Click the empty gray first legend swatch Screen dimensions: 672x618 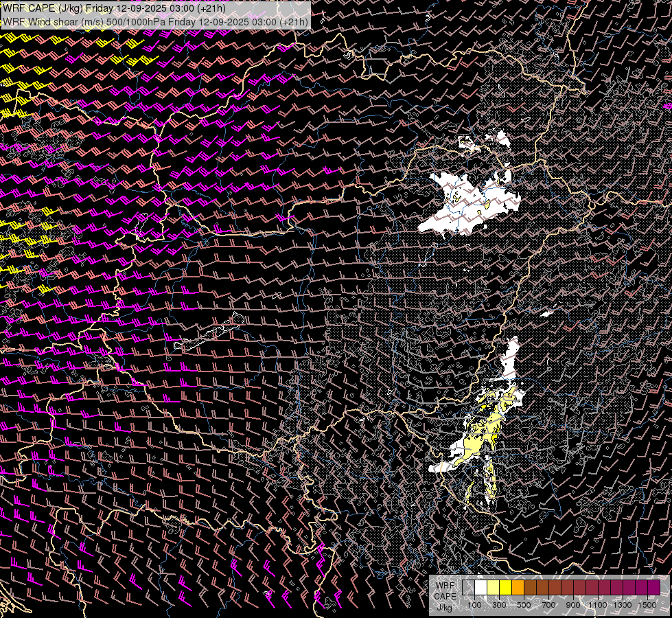click(x=468, y=587)
